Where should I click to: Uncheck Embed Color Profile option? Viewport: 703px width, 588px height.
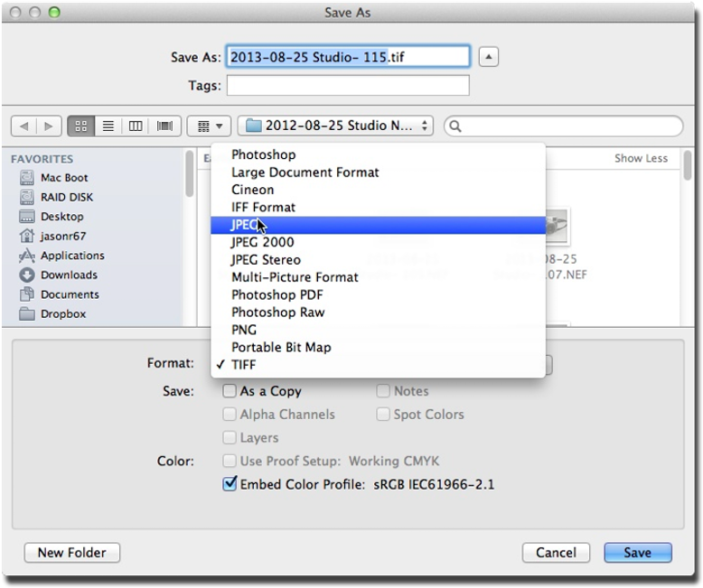pyautogui.click(x=230, y=484)
